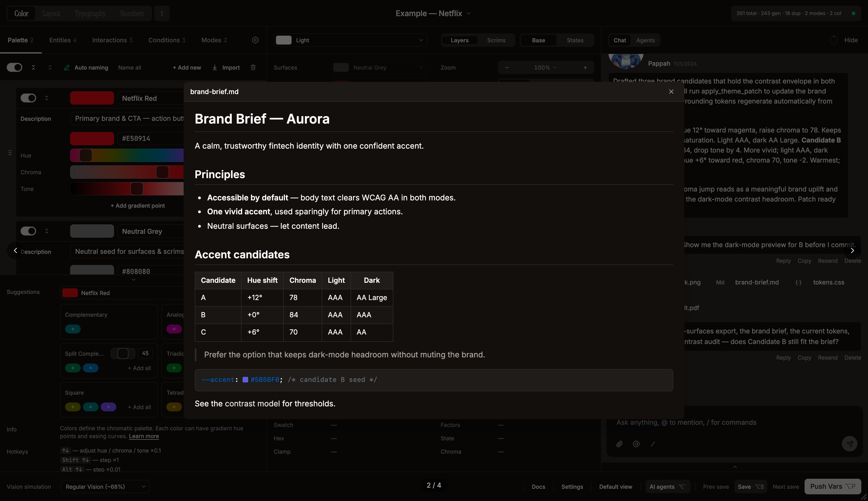The image size is (868, 501).
Task: Open the Typography tab
Action: 90,13
